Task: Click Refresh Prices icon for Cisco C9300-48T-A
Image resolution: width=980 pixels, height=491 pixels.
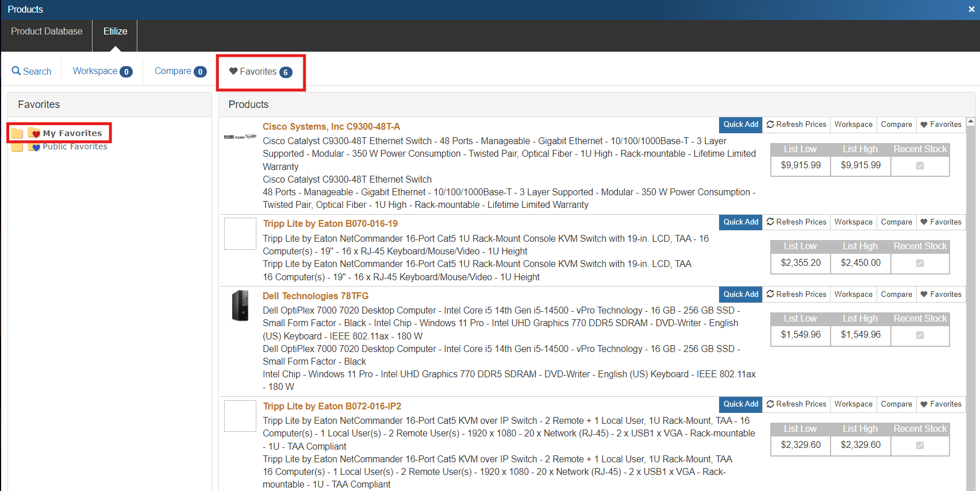Action: pos(770,124)
